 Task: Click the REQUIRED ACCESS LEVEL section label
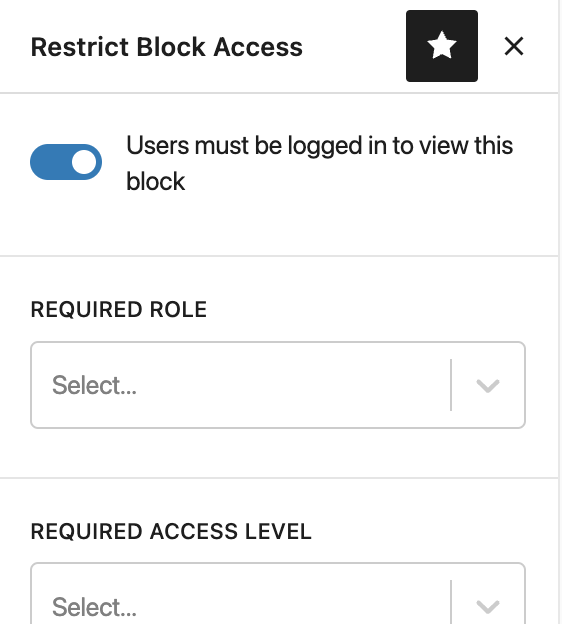(x=171, y=531)
